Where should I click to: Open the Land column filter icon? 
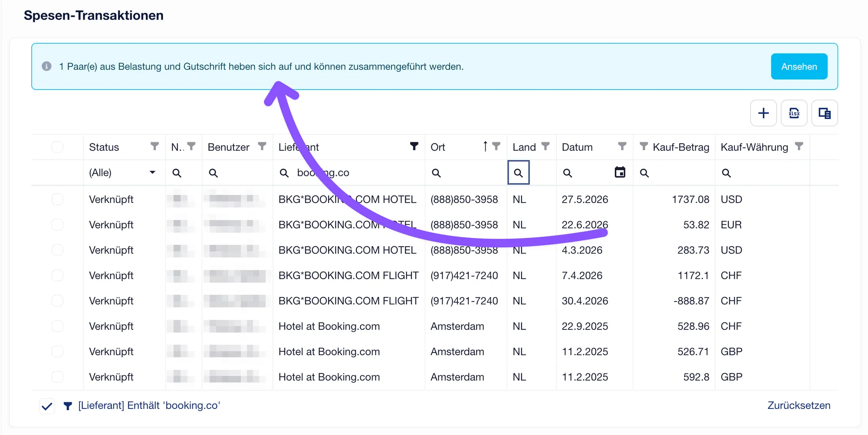(546, 146)
